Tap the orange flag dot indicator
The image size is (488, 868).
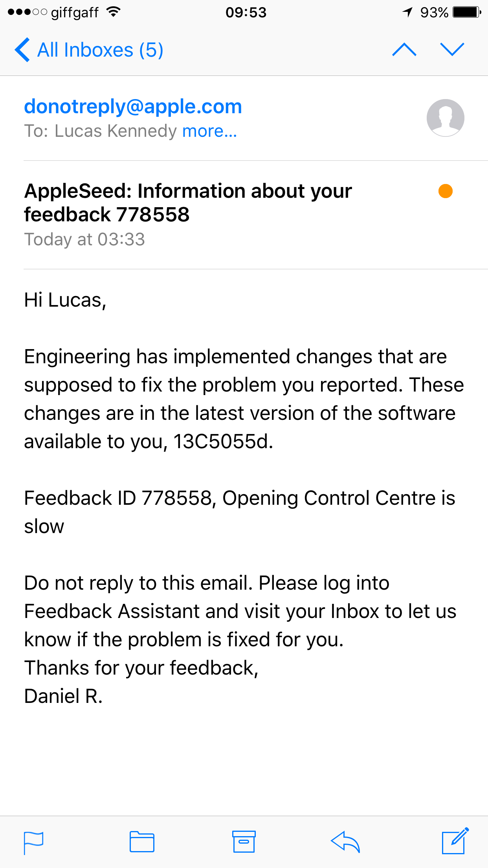tap(446, 191)
